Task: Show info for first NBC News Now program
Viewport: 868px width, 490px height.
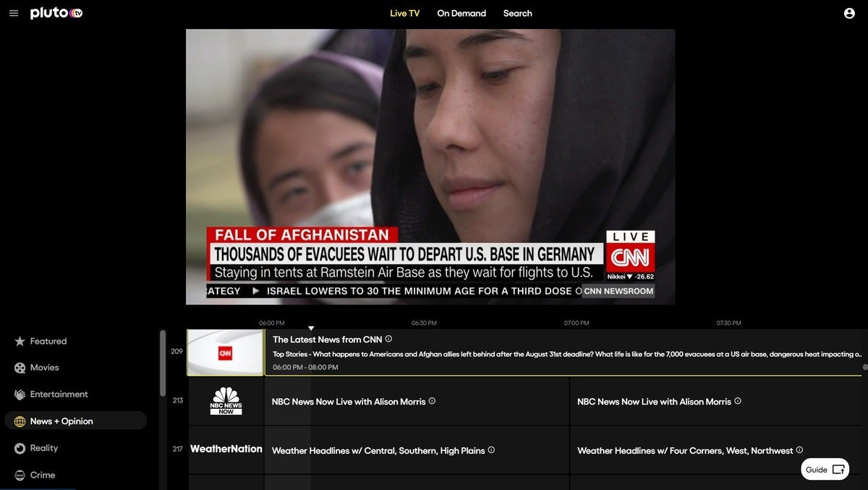Action: (x=432, y=401)
